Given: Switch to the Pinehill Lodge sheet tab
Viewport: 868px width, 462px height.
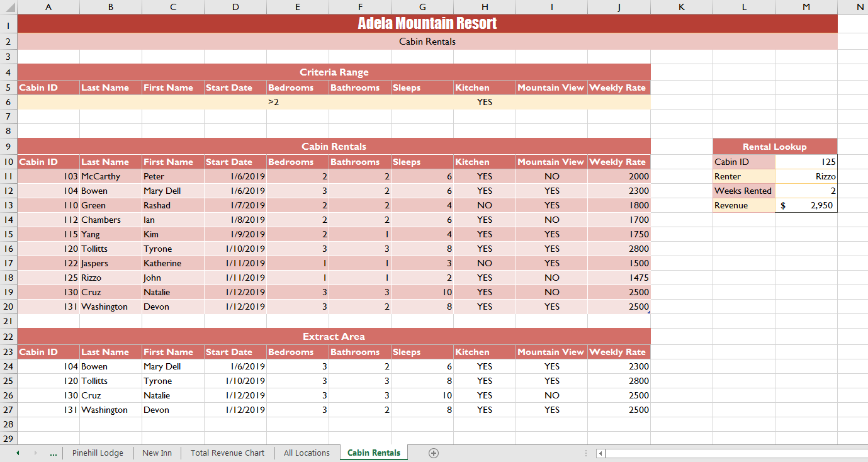Looking at the screenshot, I should [98, 453].
